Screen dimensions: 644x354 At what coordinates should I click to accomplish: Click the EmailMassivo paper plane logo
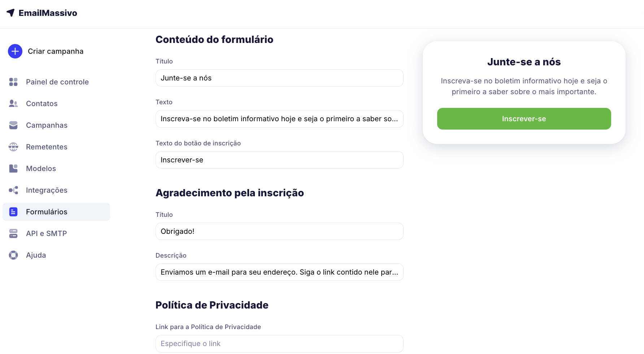(x=11, y=13)
